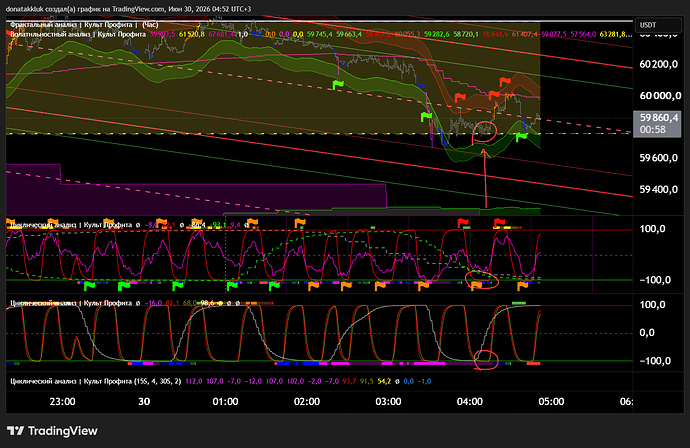
Task: Click the green 58 720,1 legend value
Action: pos(466,34)
